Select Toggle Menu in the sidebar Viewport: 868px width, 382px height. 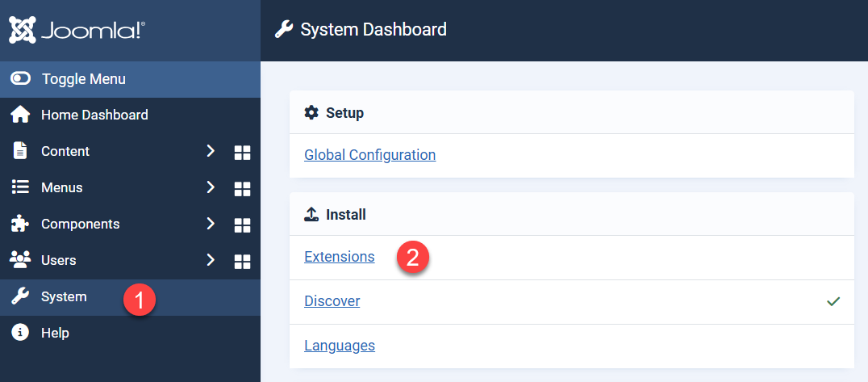[130, 79]
